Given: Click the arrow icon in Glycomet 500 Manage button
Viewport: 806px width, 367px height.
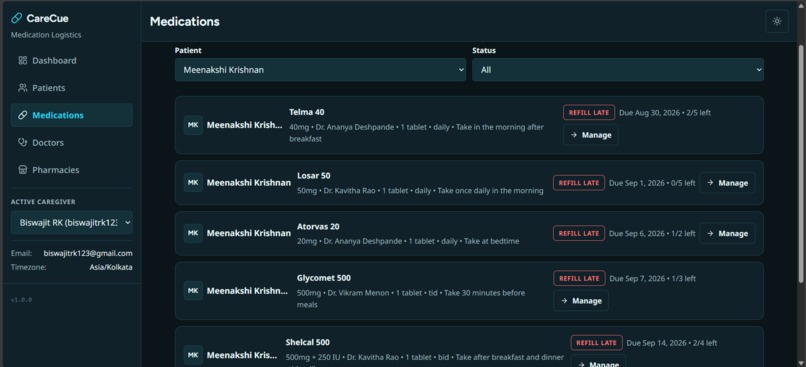Looking at the screenshot, I should pyautogui.click(x=564, y=301).
